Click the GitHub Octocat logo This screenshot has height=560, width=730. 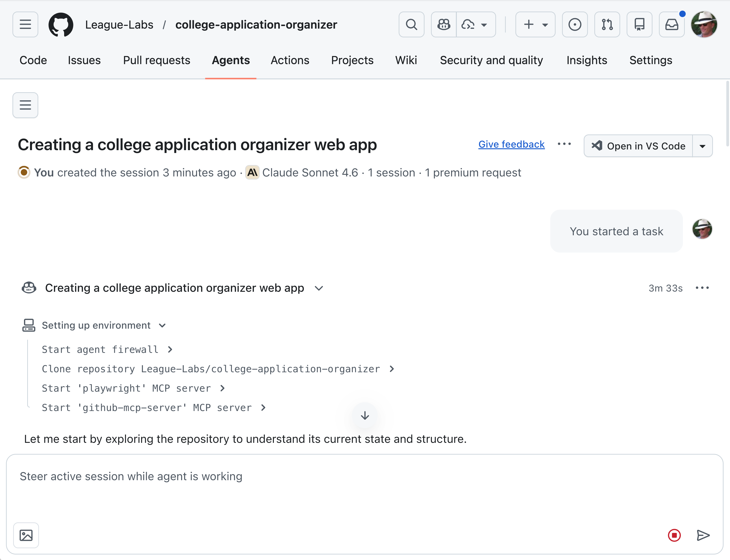tap(61, 24)
